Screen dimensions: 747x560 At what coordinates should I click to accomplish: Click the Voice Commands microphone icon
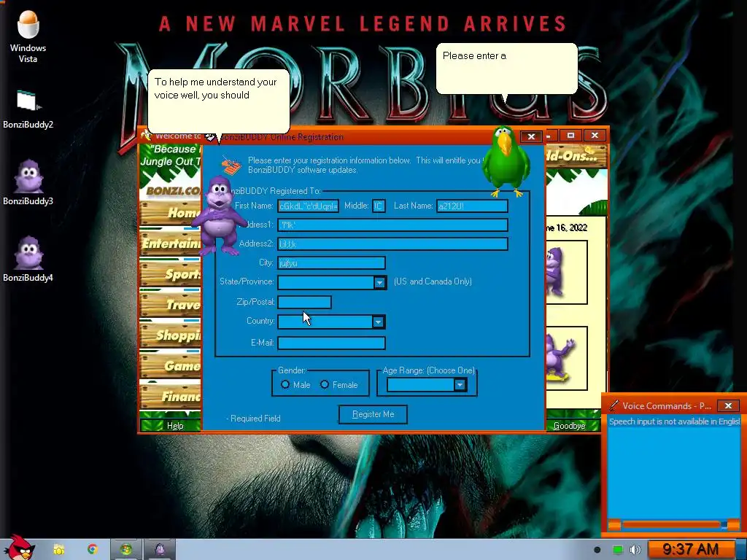pyautogui.click(x=614, y=405)
